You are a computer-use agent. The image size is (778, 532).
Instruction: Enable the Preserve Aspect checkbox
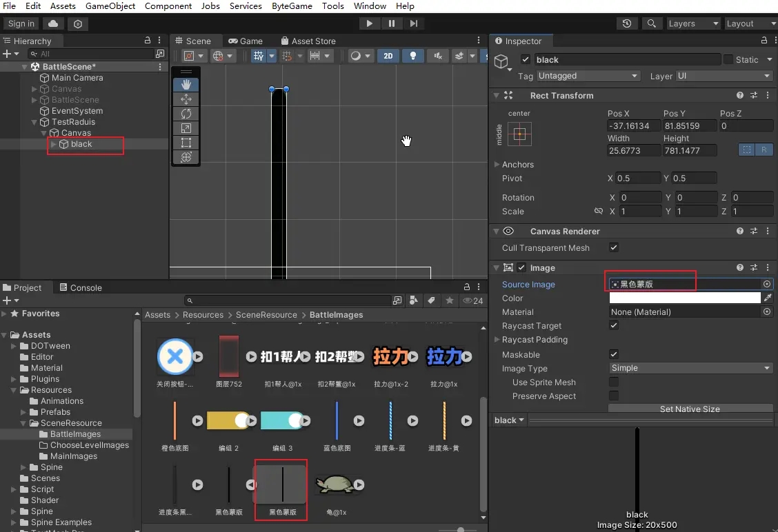tap(614, 396)
